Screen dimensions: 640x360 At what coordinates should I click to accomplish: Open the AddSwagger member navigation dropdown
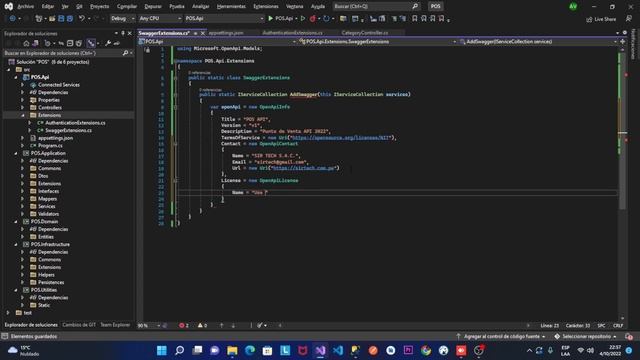[x=538, y=42]
